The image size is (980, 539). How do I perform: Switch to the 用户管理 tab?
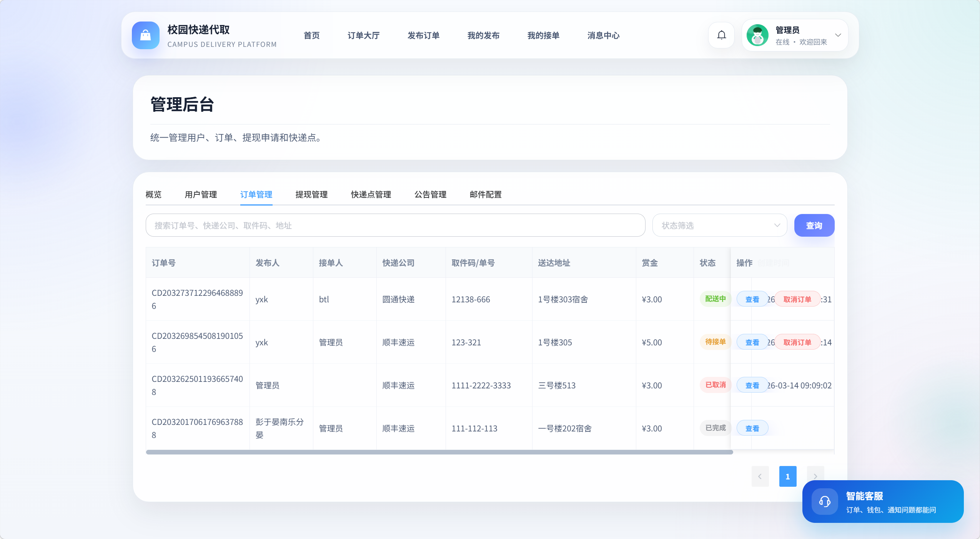pyautogui.click(x=201, y=195)
